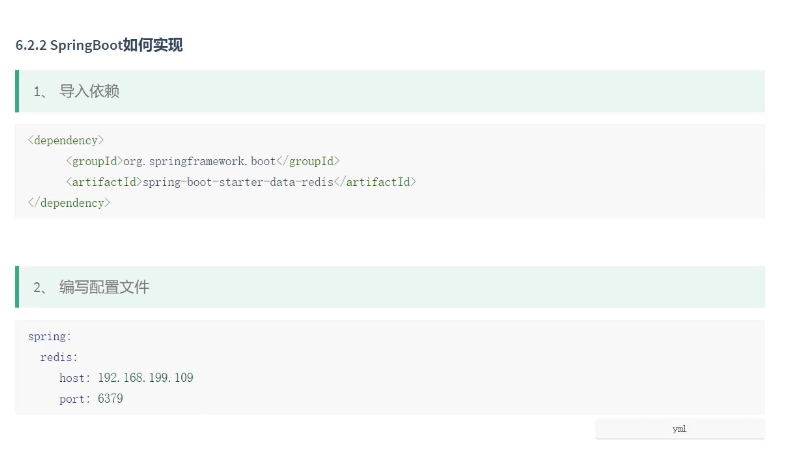Click the closing </dependency> tag

click(69, 203)
